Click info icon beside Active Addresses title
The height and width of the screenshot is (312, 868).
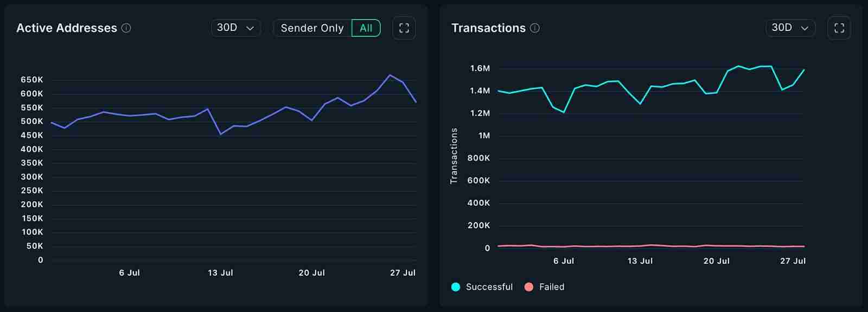pos(126,28)
